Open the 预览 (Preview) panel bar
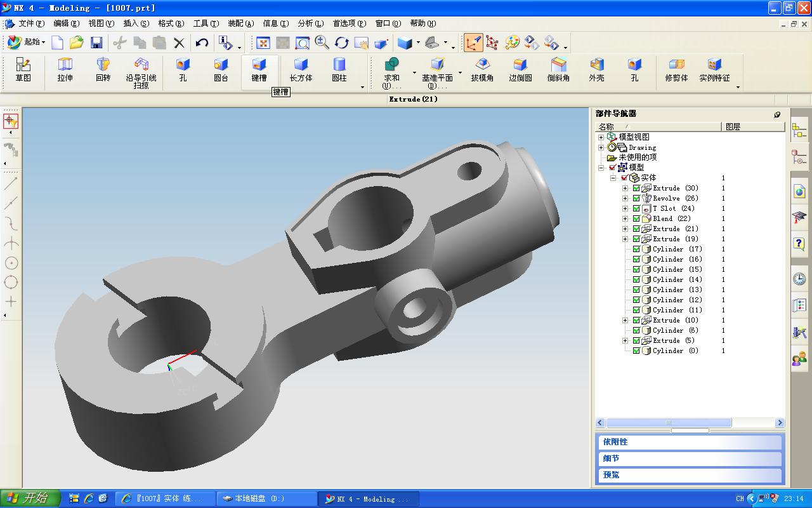 click(x=690, y=475)
